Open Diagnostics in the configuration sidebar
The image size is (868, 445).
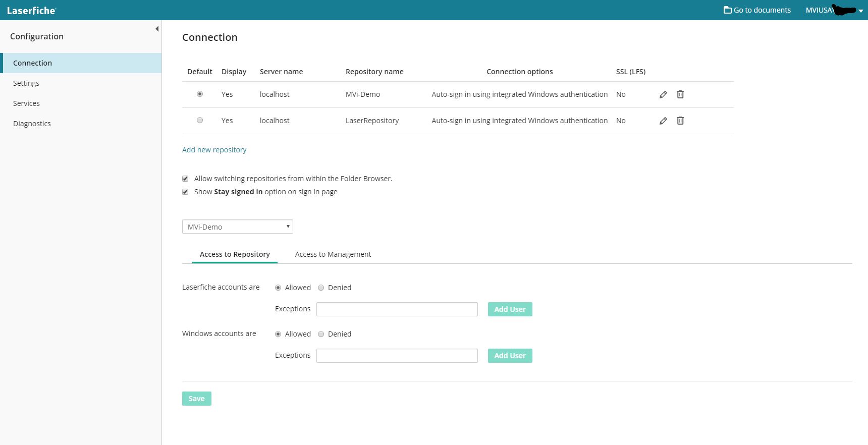[x=32, y=124]
